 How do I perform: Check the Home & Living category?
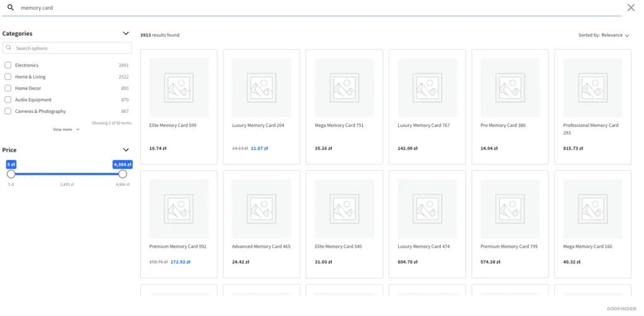click(x=8, y=77)
